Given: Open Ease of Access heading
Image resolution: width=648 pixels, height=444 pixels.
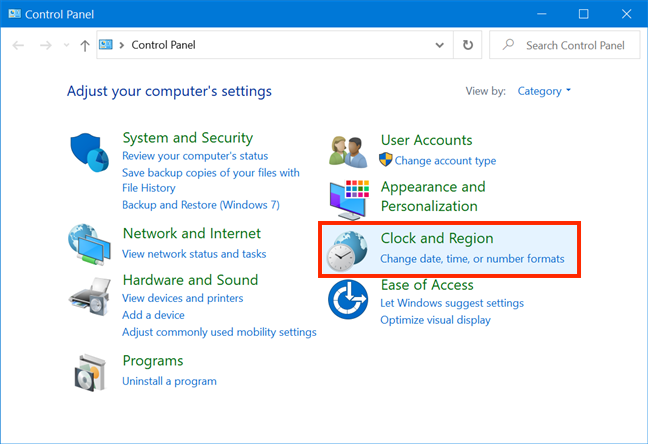Looking at the screenshot, I should coord(427,285).
